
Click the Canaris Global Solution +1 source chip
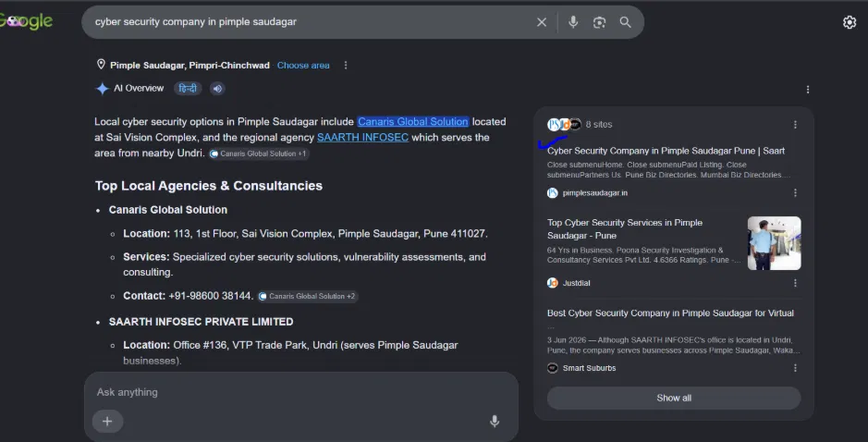tap(259, 153)
